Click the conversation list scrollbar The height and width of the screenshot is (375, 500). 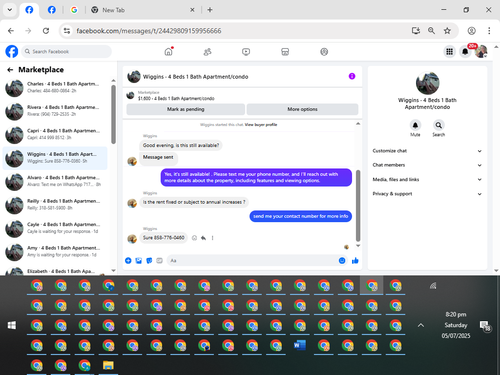[x=113, y=114]
